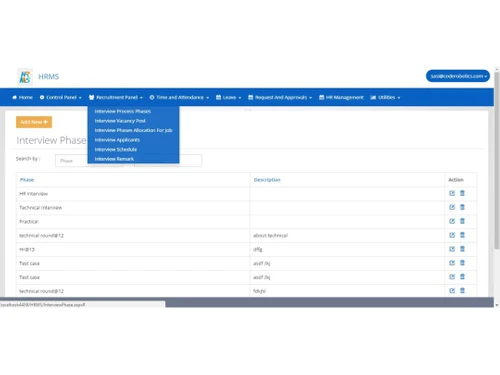Open Request And Approvals dropdown

tap(280, 97)
